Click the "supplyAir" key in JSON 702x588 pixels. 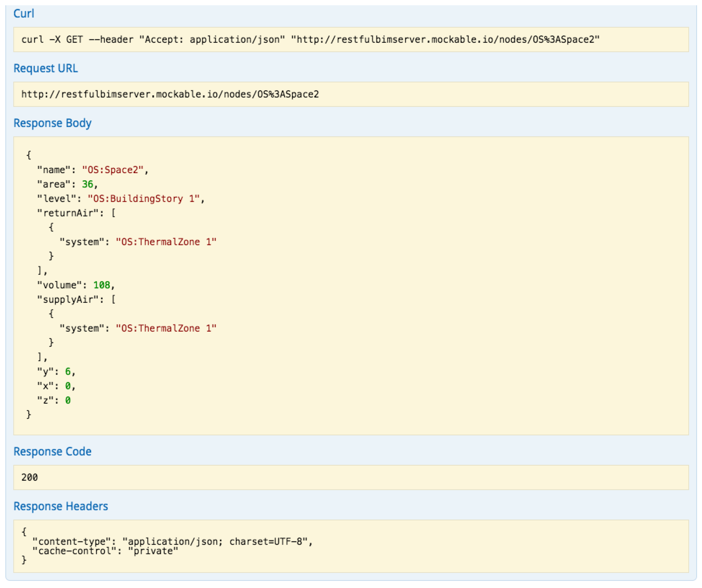(x=68, y=300)
